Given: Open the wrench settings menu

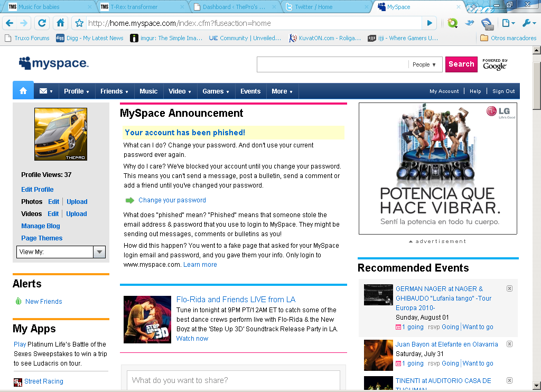Looking at the screenshot, I should pyautogui.click(x=529, y=23).
